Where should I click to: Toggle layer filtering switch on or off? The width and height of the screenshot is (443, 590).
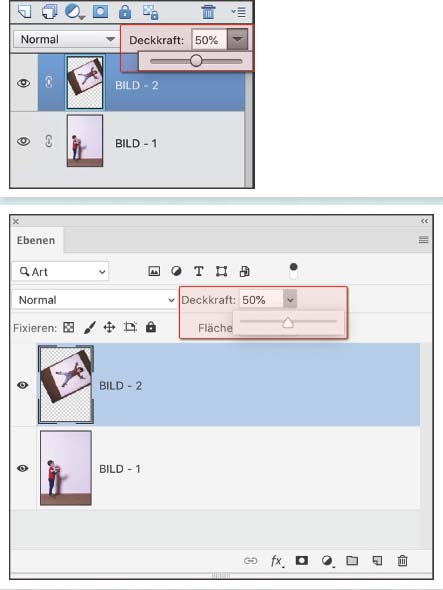294,271
